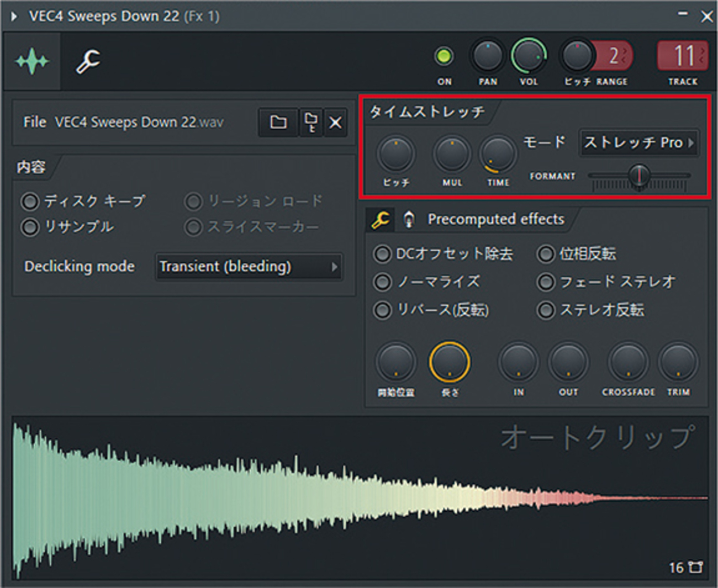718x588 pixels.
Task: Click the TRIM knob
Action: (x=678, y=363)
